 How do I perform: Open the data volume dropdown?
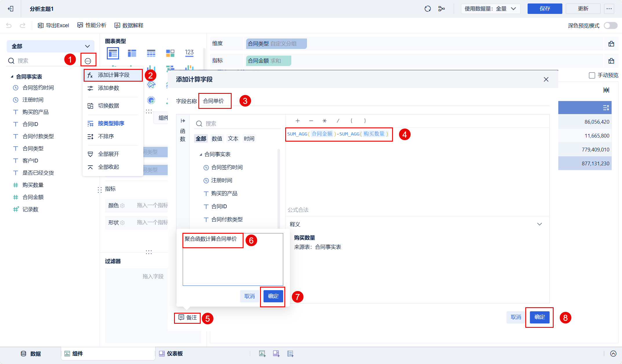(491, 9)
